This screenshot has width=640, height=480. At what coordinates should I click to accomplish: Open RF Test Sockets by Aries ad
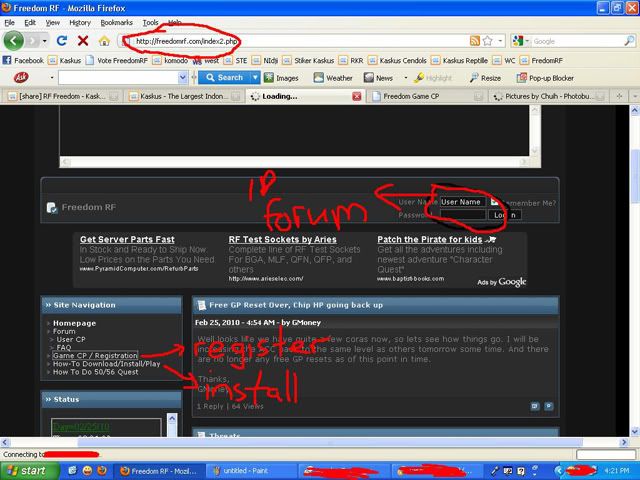click(282, 240)
